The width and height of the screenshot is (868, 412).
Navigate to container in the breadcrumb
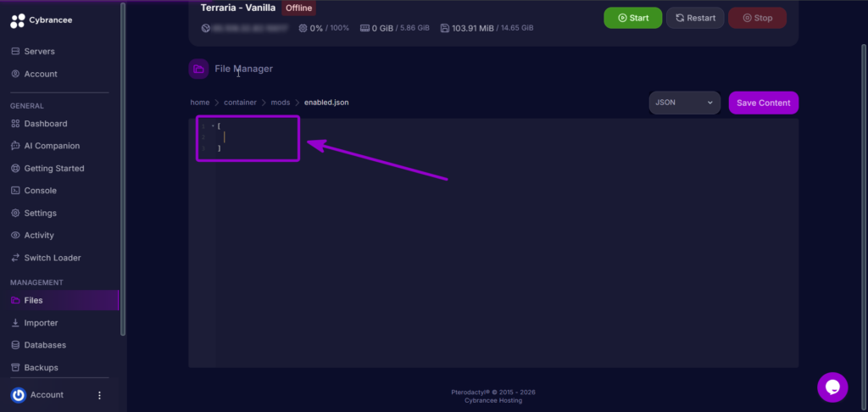pyautogui.click(x=240, y=103)
